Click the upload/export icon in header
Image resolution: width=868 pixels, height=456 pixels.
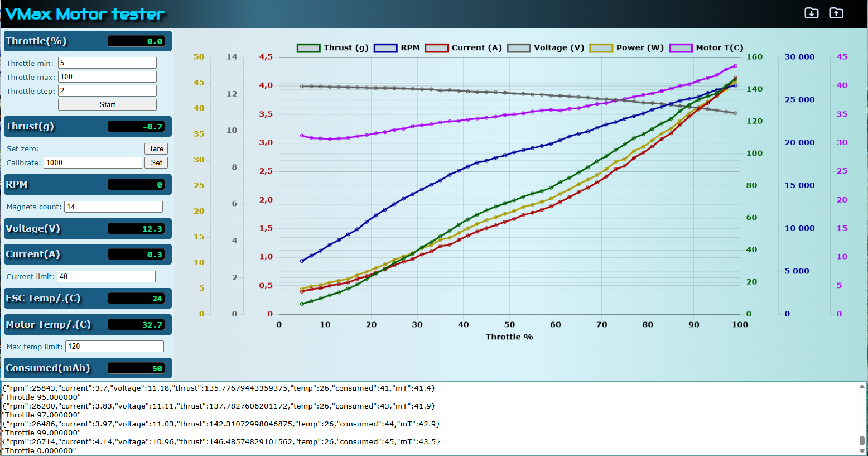pyautogui.click(x=836, y=13)
